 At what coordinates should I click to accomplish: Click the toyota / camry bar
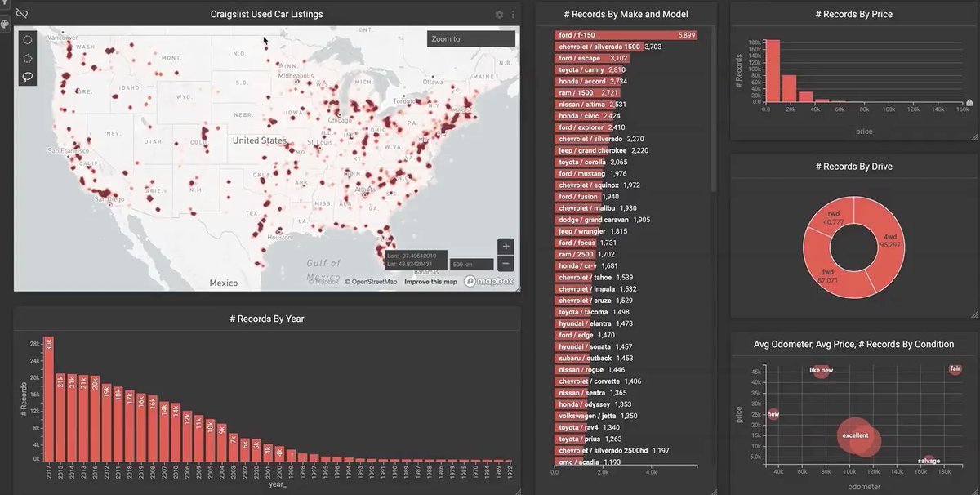point(581,70)
